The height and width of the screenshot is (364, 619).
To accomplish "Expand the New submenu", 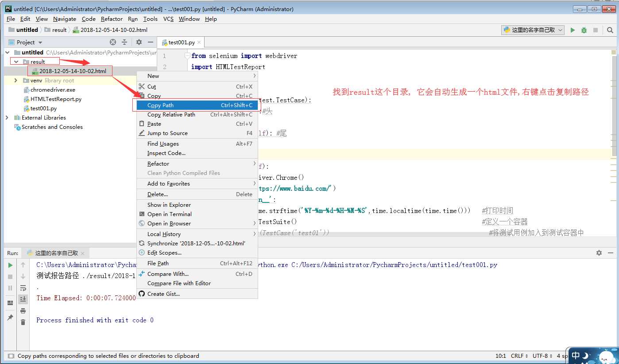I will [x=197, y=76].
